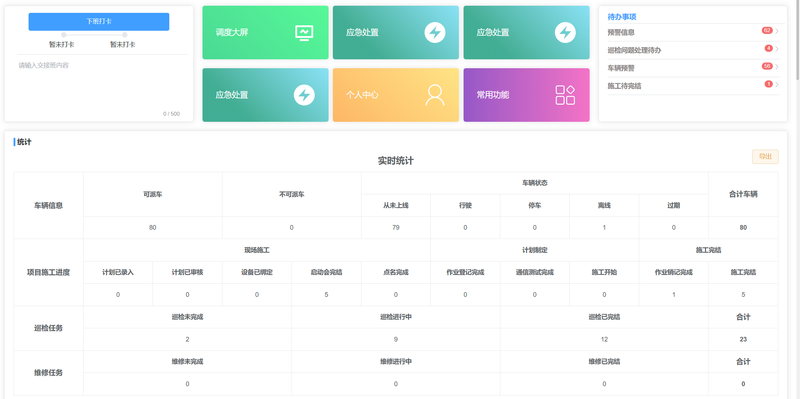
Task: Click the red badge next to 巡检问题处理待办
Action: pos(768,48)
